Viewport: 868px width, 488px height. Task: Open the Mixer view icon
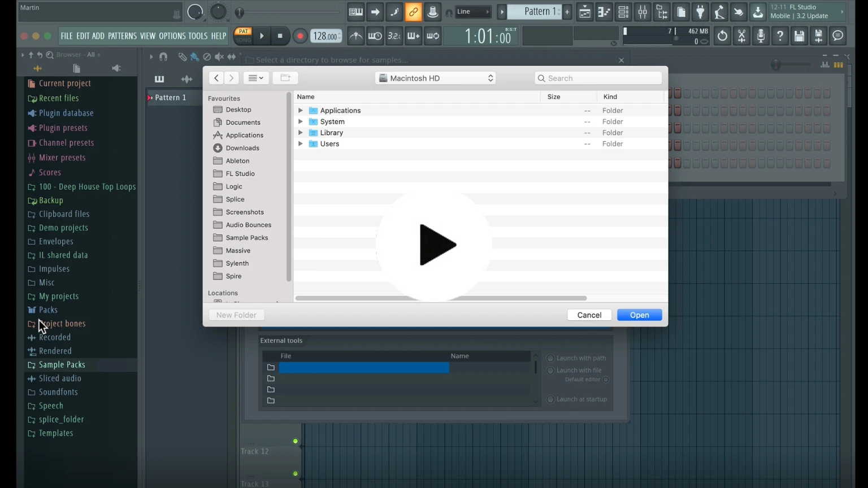[643, 12]
